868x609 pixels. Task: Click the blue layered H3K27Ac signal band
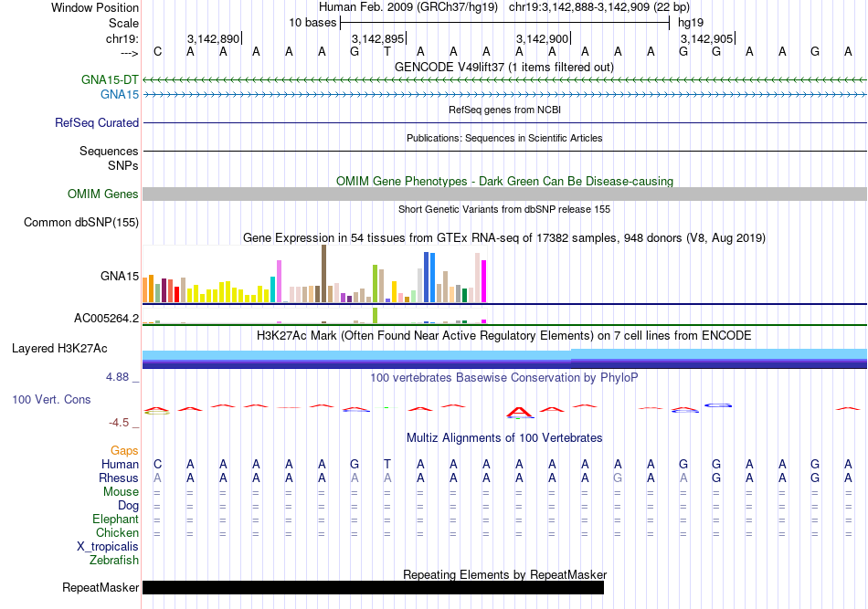504,359
